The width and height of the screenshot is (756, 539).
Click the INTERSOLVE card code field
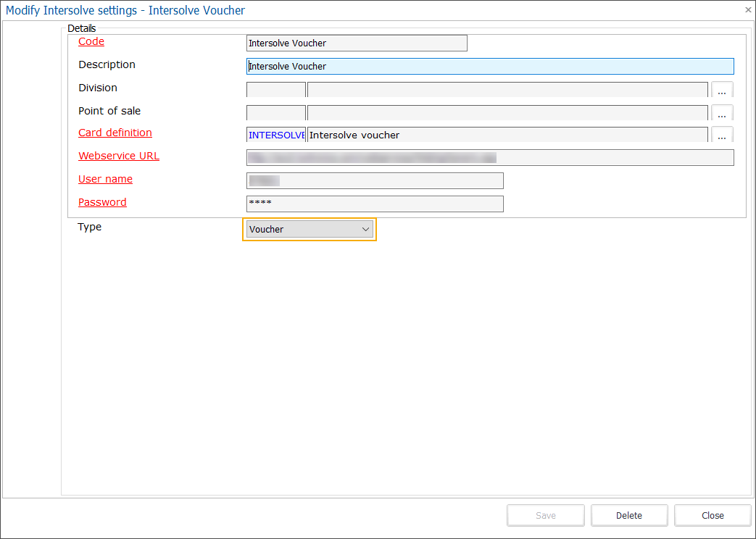pos(276,135)
